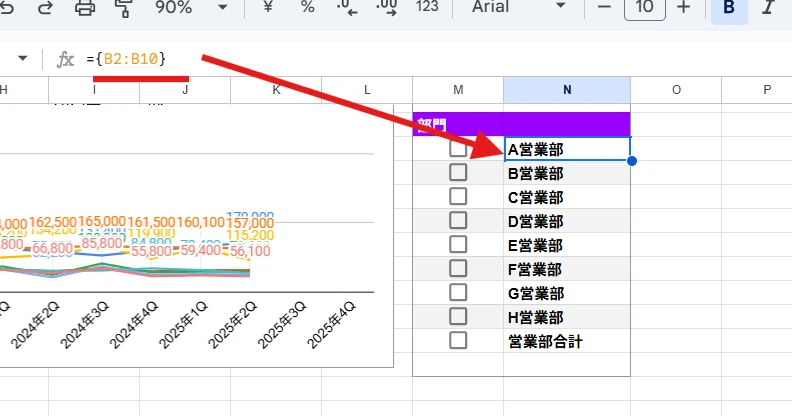The image size is (792, 416).
Task: Increase decimal places
Action: pyautogui.click(x=386, y=7)
